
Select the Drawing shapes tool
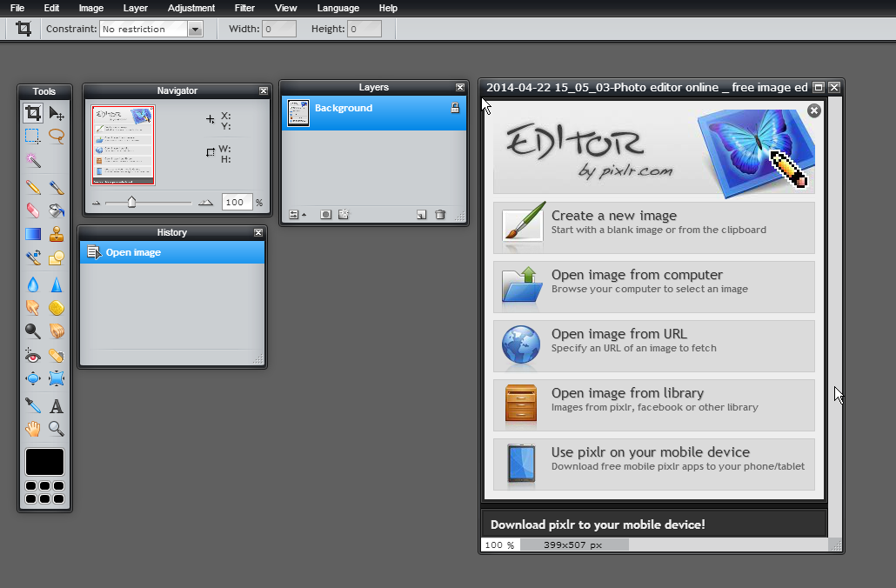pos(56,257)
